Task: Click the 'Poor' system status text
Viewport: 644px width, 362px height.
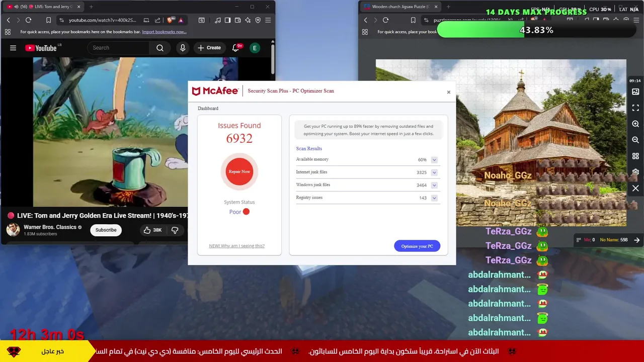Action: pyautogui.click(x=235, y=212)
